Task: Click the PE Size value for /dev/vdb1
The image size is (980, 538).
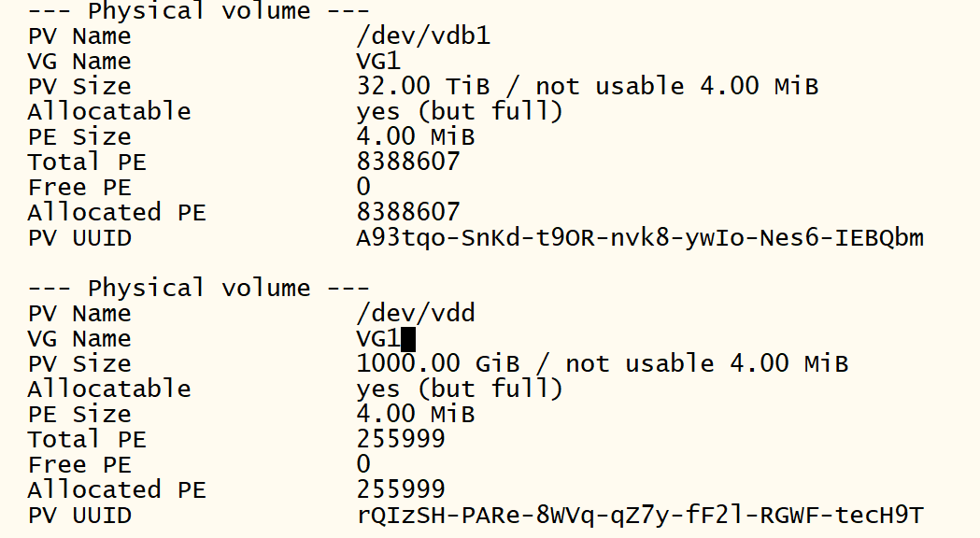Action: pos(416,137)
